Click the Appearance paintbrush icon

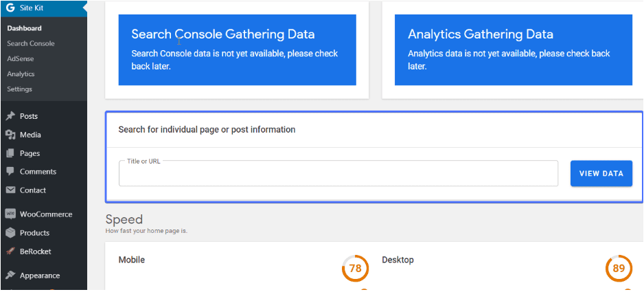[10, 276]
